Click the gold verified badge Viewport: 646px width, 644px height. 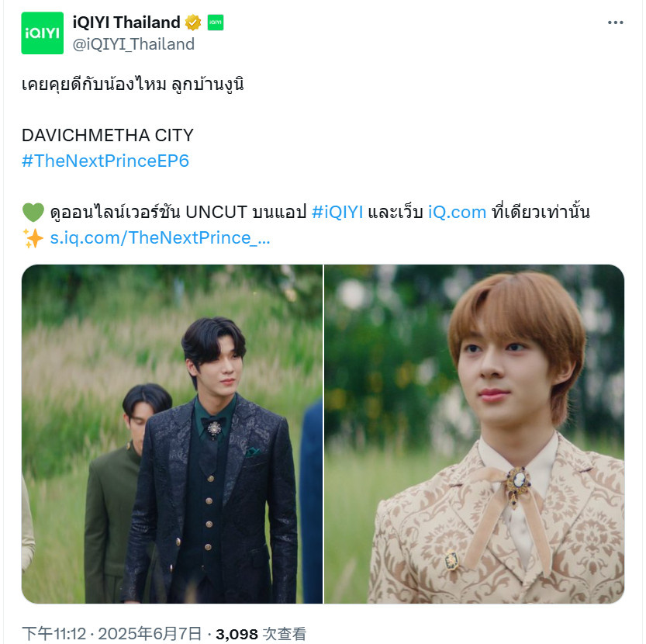[x=193, y=23]
